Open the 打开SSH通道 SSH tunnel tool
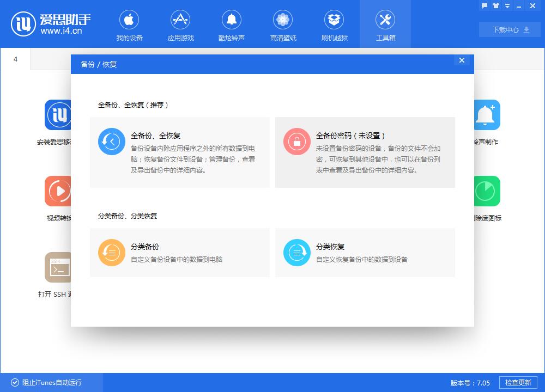Image resolution: width=545 pixels, height=392 pixels. pyautogui.click(x=59, y=268)
